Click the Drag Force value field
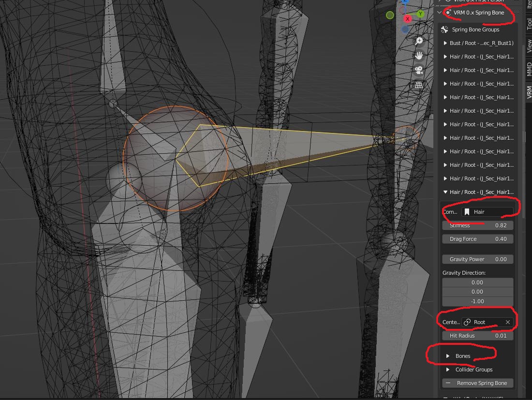Image resolution: width=532 pixels, height=400 pixels. pos(477,239)
